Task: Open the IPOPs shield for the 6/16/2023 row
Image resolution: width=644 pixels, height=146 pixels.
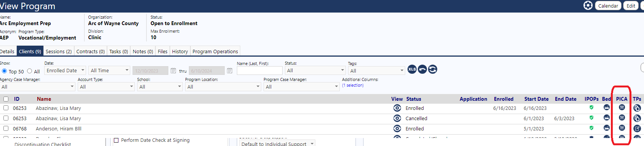Action: pyautogui.click(x=591, y=108)
